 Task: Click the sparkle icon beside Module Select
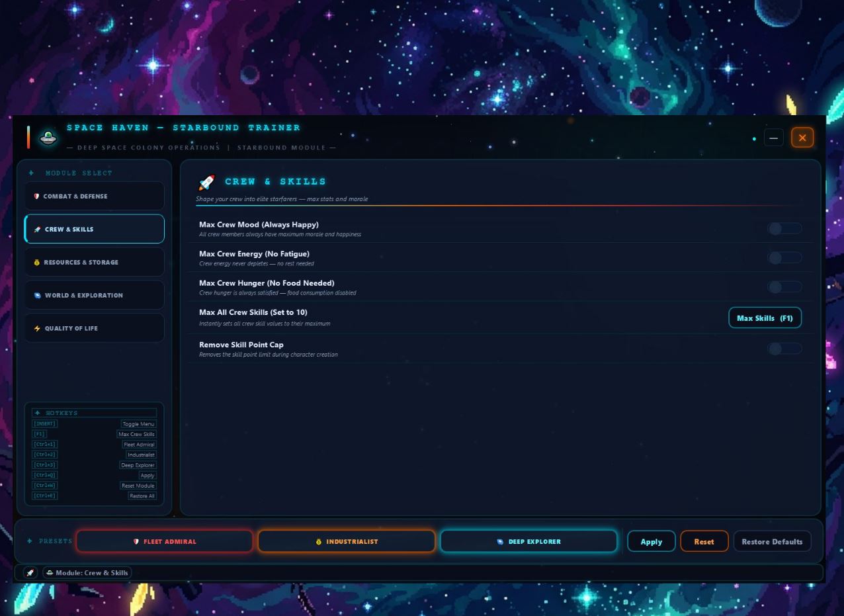(31, 173)
